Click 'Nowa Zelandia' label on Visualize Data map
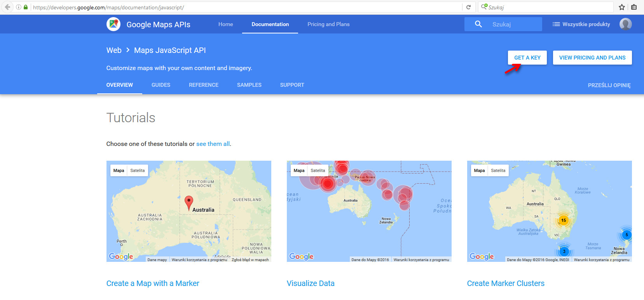This screenshot has height=300, width=644. (386, 220)
